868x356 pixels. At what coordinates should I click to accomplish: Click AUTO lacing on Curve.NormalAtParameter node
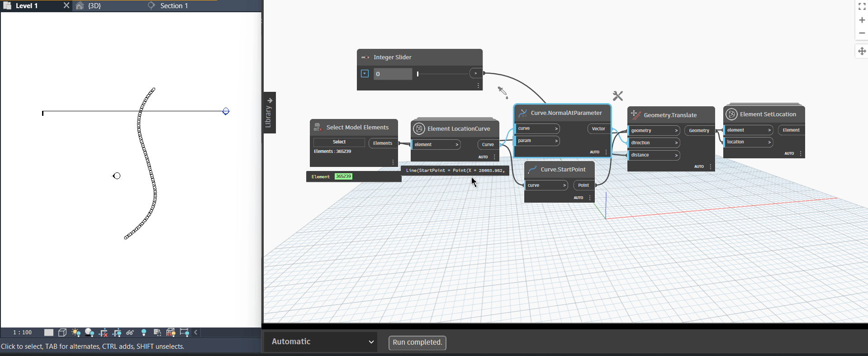pyautogui.click(x=595, y=152)
